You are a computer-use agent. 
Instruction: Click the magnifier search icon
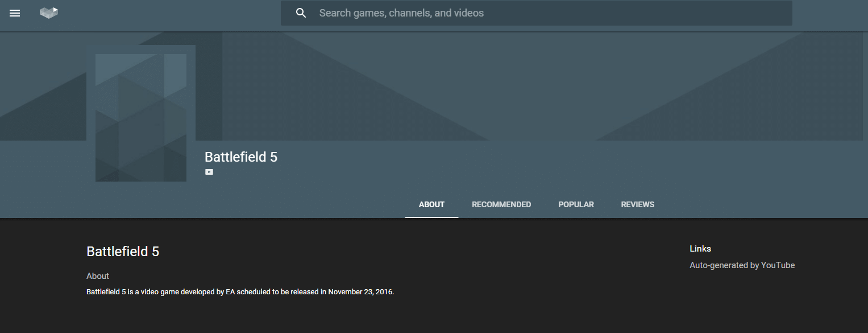tap(301, 13)
